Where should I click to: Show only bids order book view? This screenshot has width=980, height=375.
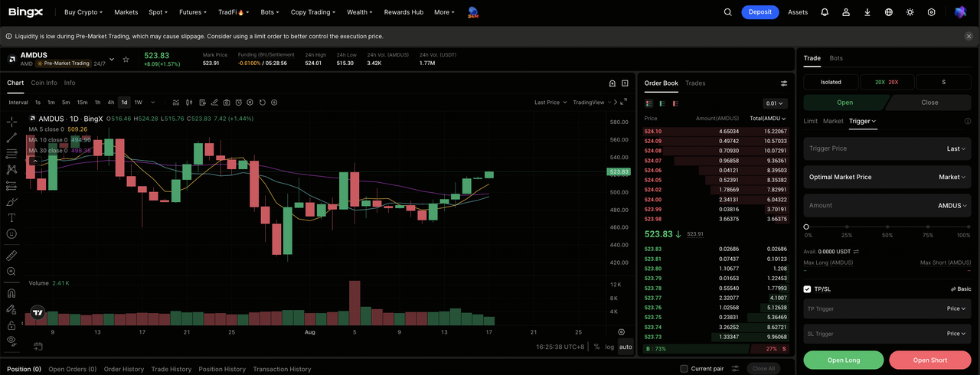662,103
